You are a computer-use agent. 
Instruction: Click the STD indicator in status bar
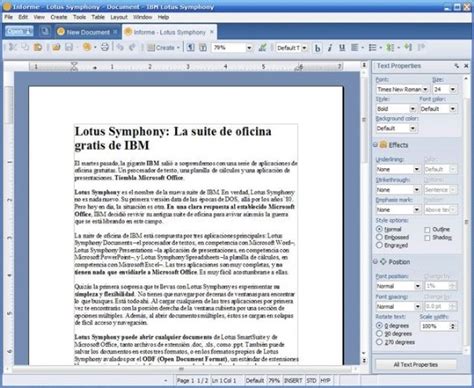pyautogui.click(x=311, y=380)
